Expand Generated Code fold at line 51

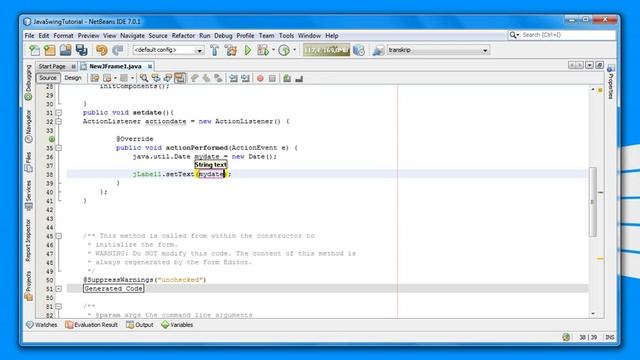59,289
